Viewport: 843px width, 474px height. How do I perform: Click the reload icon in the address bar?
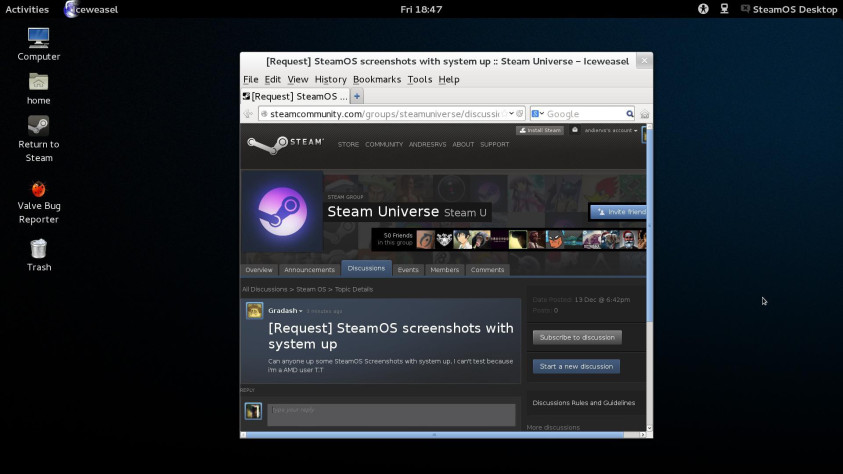[x=520, y=114]
